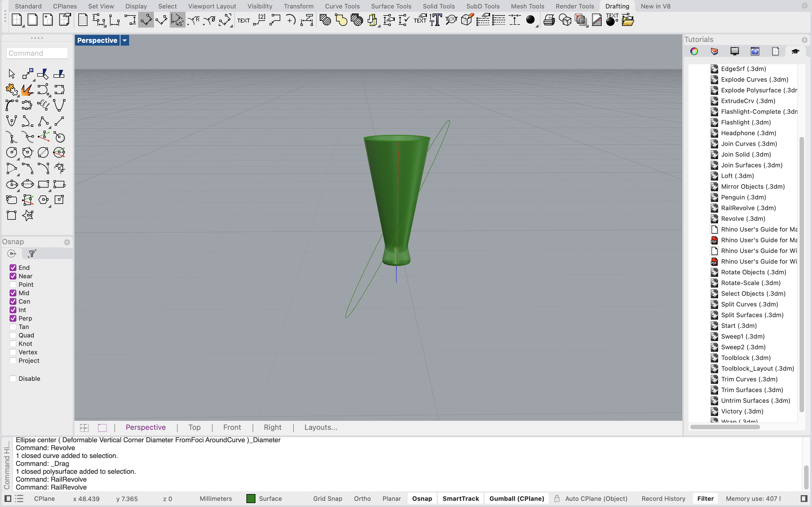Enable the Point osnap

[x=14, y=284]
